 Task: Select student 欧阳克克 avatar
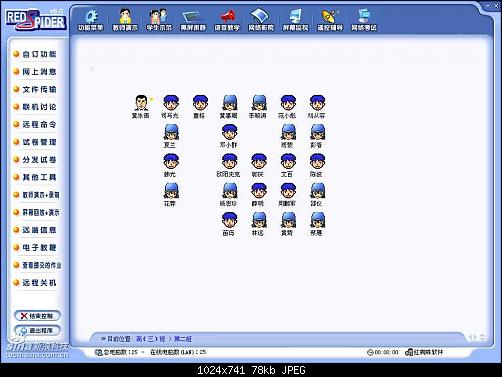click(229, 161)
